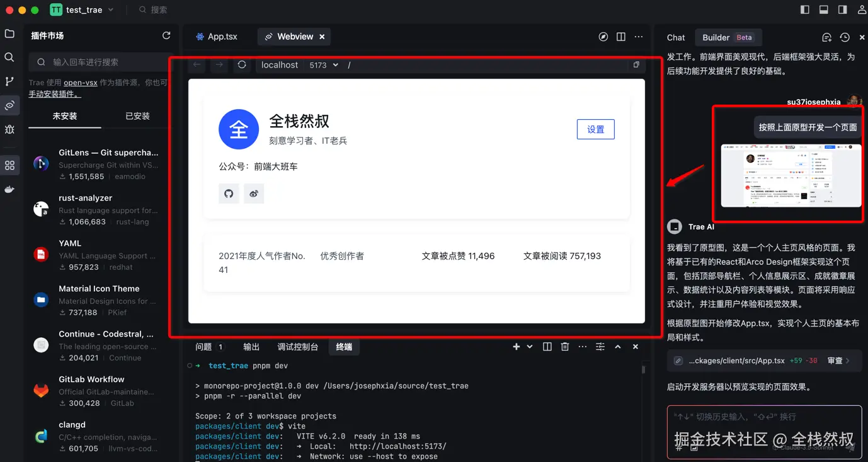This screenshot has height=462, width=868.
Task: Click the Weibo icon on the profile card
Action: pos(254,193)
